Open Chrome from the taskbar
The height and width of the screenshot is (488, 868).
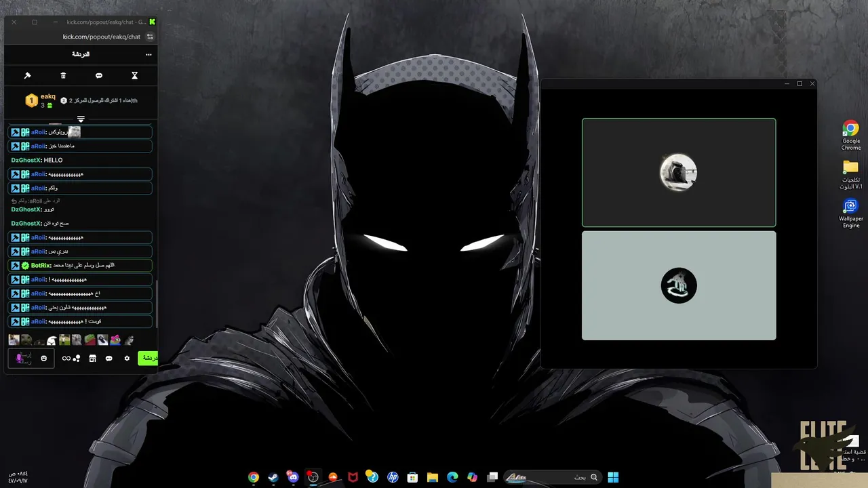253,477
